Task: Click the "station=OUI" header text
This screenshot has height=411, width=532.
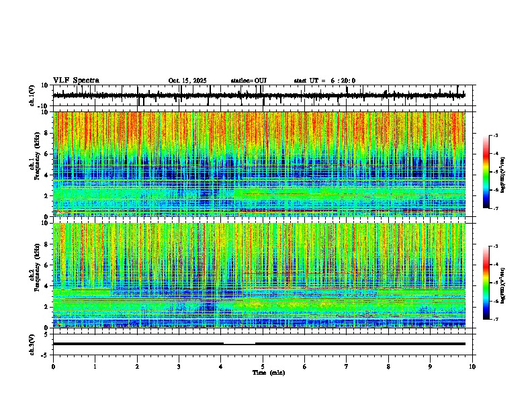Action: (249, 81)
